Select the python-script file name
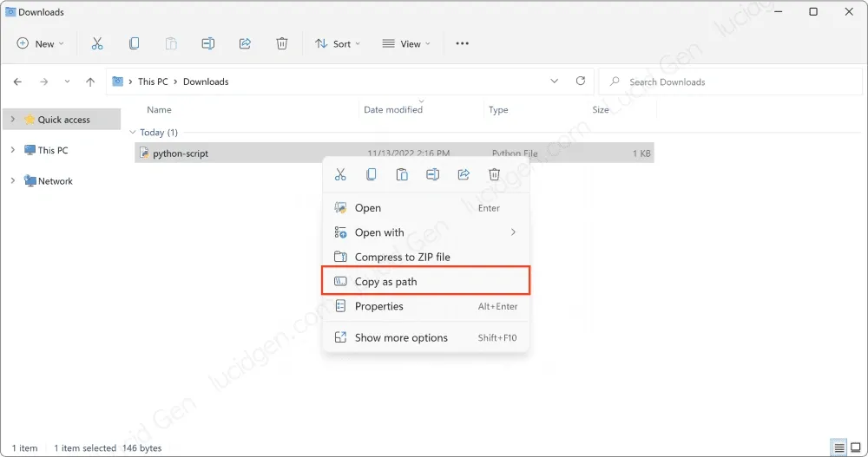 coord(181,153)
